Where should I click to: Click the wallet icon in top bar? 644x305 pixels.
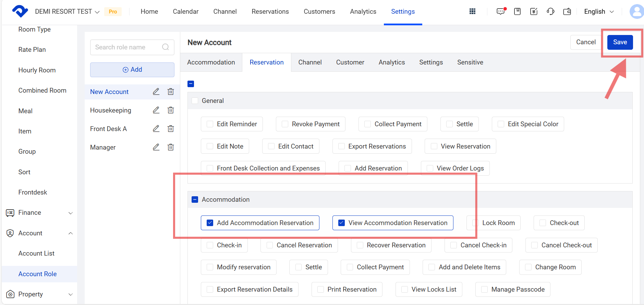coord(567,11)
